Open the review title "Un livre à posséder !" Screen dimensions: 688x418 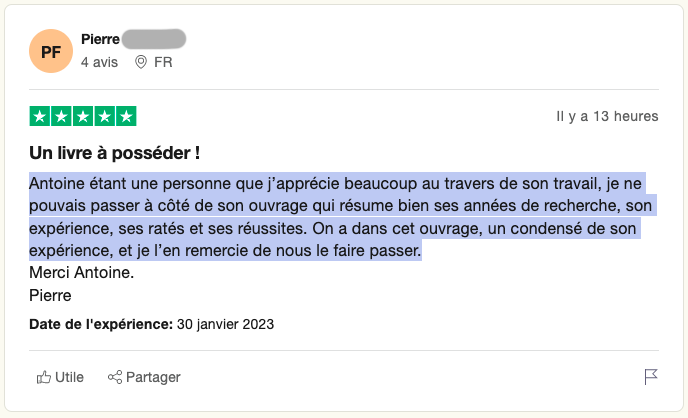tap(115, 153)
